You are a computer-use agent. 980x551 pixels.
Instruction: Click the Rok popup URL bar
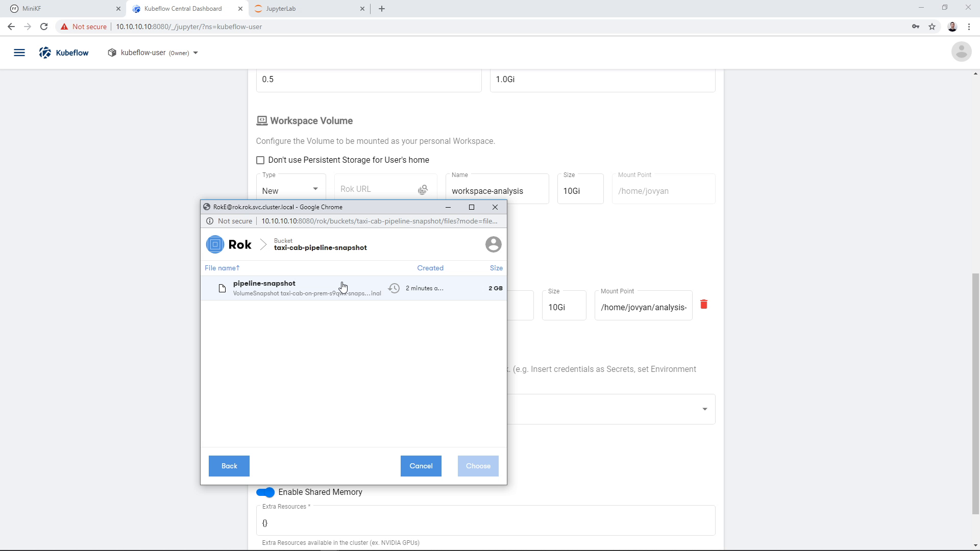[379, 221]
